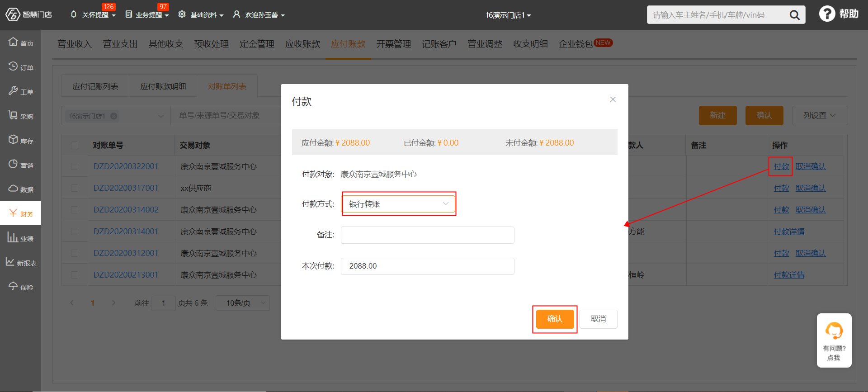This screenshot has height=392, width=868.
Task: Click the 备注 input field
Action: click(427, 235)
